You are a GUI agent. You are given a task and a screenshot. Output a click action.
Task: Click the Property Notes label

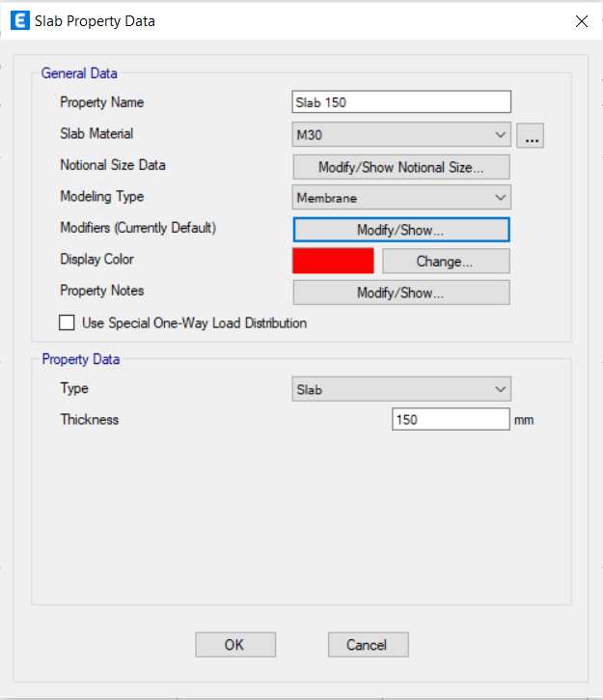coord(102,291)
